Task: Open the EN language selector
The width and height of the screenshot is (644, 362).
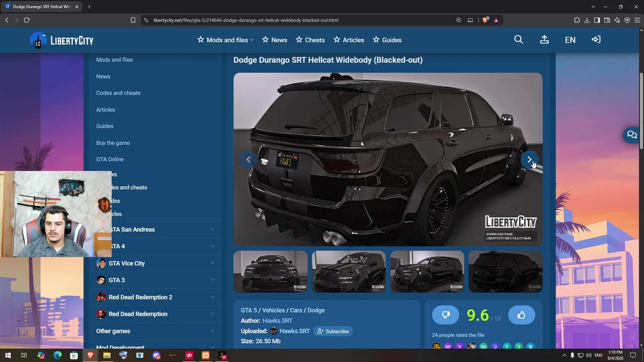Action: 570,40
